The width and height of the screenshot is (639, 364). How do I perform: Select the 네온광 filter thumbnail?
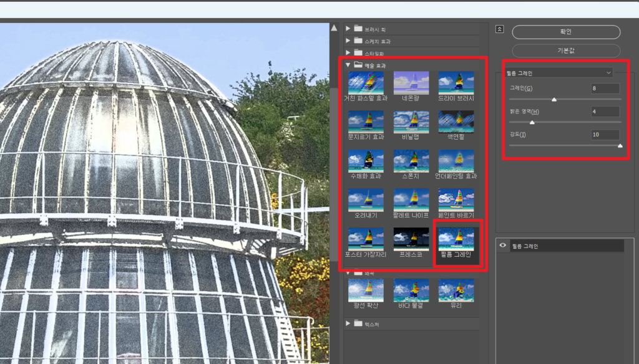pyautogui.click(x=411, y=83)
